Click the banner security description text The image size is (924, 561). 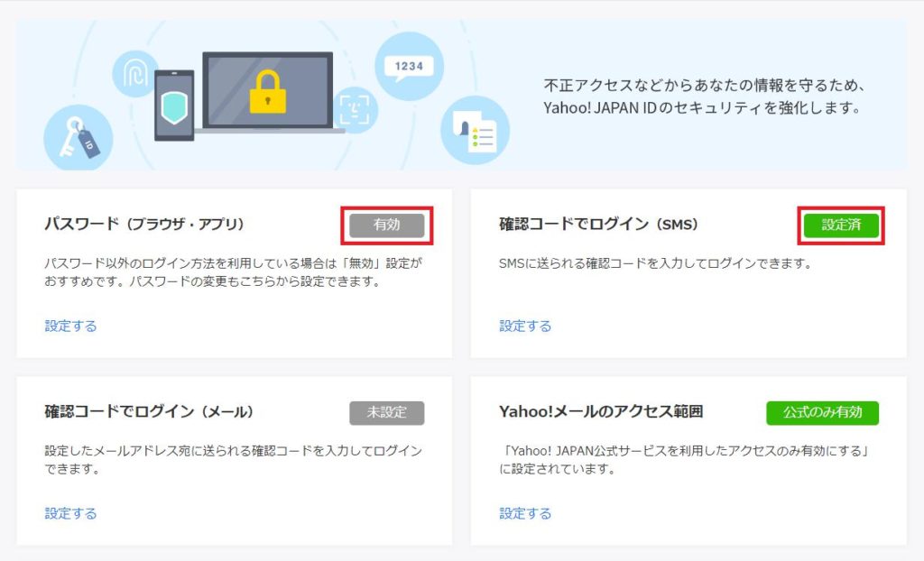[x=704, y=97]
